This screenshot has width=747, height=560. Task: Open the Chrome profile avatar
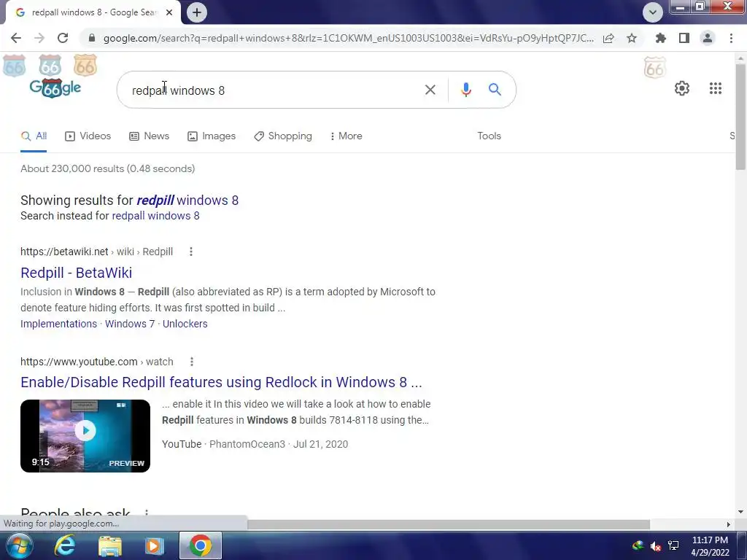708,38
